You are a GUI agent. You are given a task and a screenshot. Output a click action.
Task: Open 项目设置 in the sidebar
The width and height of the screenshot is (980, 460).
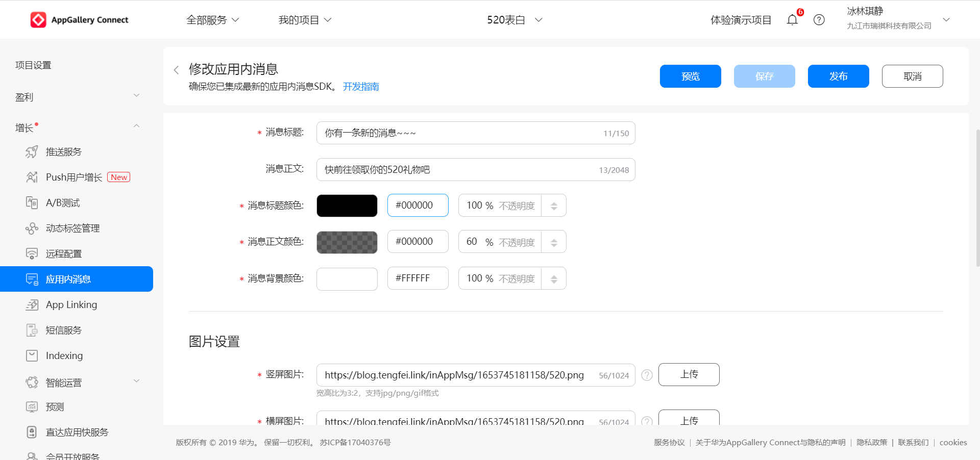[x=33, y=65]
